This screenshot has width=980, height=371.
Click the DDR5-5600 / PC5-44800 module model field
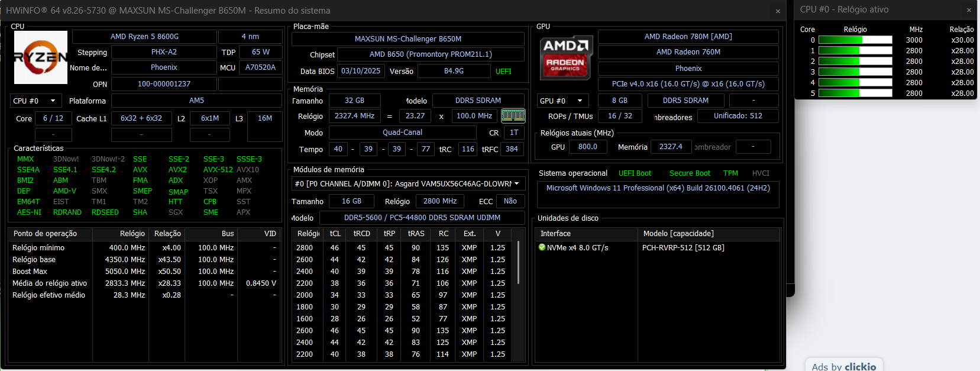click(x=422, y=218)
